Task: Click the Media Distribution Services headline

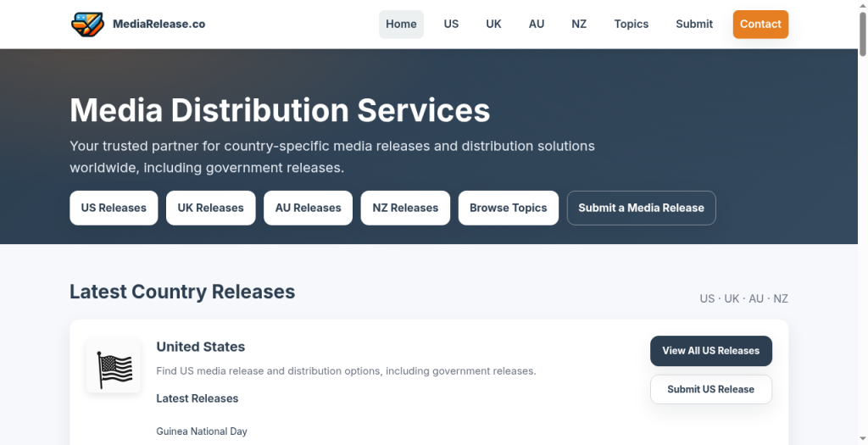Action: coord(280,109)
